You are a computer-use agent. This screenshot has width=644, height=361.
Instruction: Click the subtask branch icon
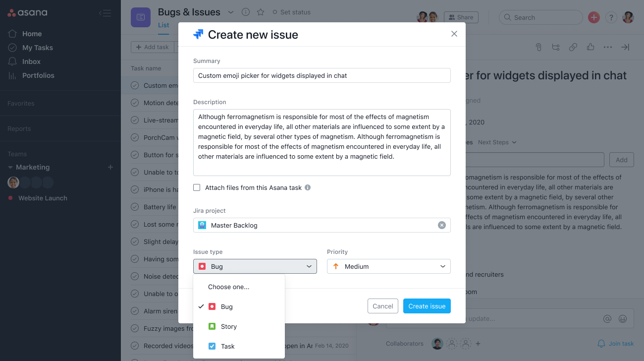point(556,47)
